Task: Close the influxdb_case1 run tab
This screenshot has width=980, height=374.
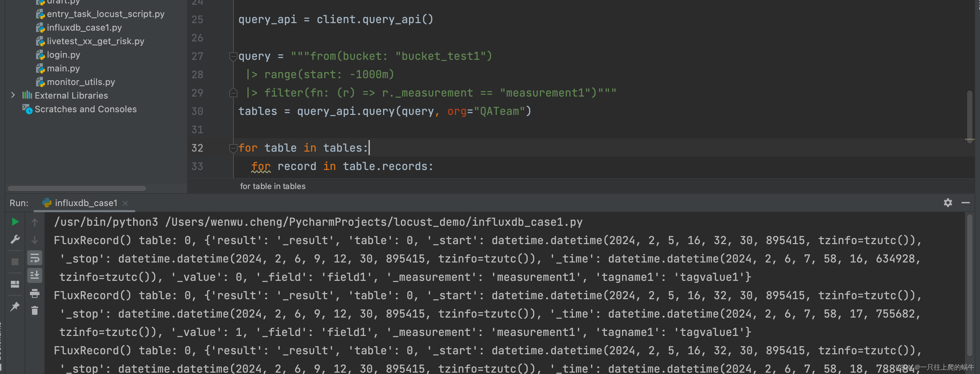Action: click(x=125, y=203)
